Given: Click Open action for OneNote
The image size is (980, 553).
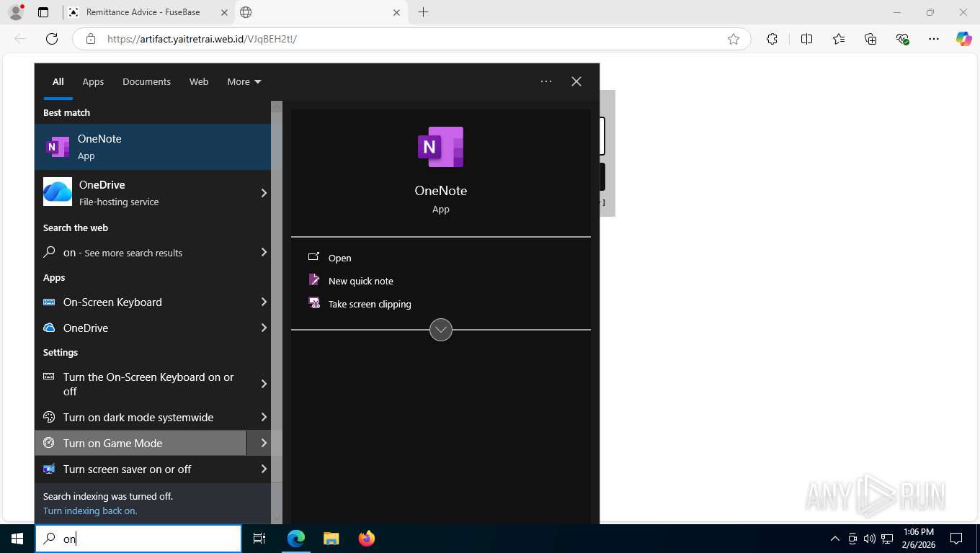Looking at the screenshot, I should click(340, 258).
